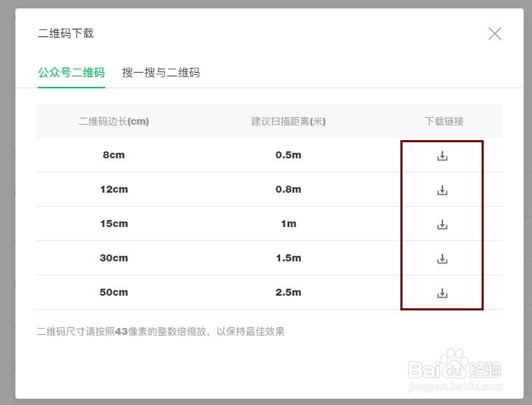Image resolution: width=532 pixels, height=405 pixels.
Task: Click the 下载链接 column header
Action: coord(444,121)
